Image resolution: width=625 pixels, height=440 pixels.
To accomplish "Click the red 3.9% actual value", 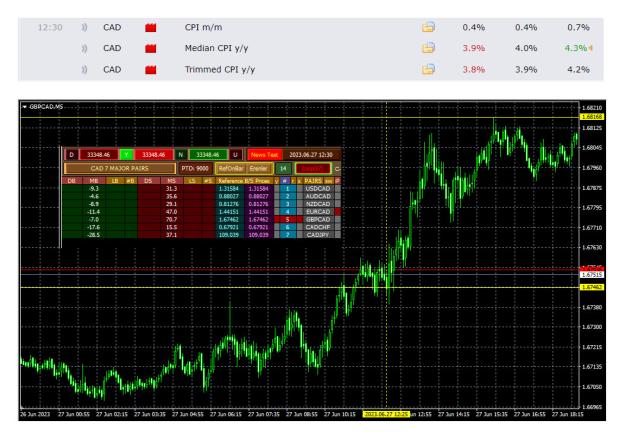I will [474, 48].
